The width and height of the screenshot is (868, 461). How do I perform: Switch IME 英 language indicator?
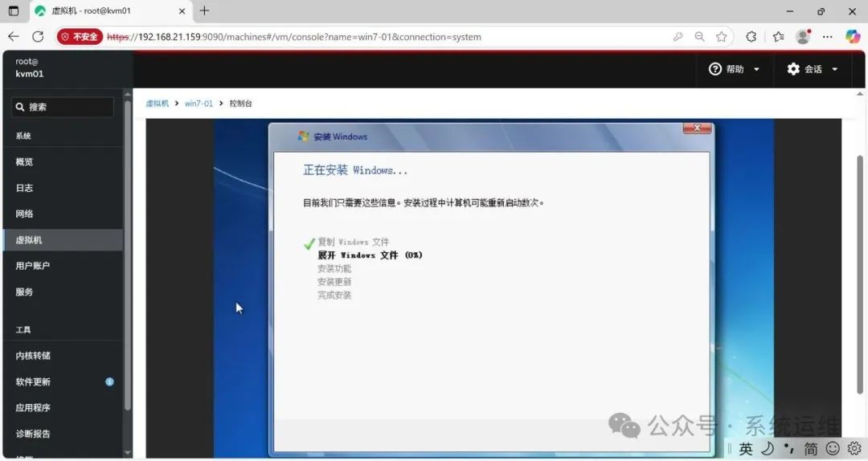pos(746,449)
